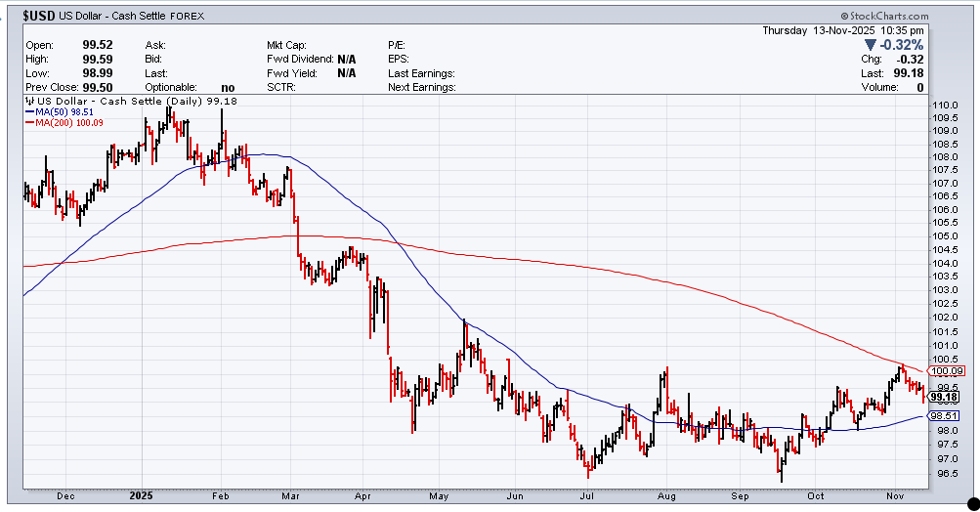980x512 pixels.
Task: Click the copyright symbol before StockCharts.com
Action: tap(843, 17)
